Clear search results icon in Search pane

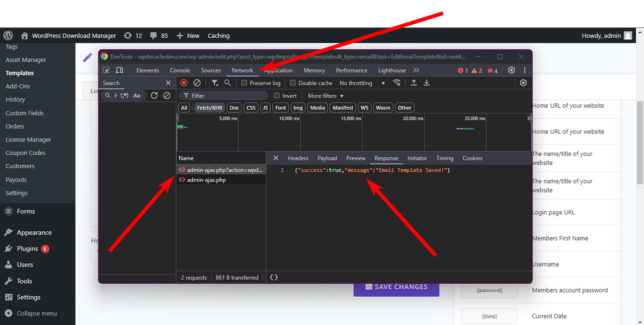click(167, 95)
